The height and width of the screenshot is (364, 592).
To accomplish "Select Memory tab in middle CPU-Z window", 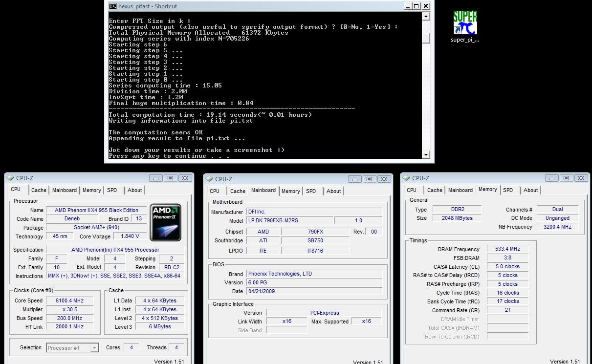I will [x=290, y=191].
